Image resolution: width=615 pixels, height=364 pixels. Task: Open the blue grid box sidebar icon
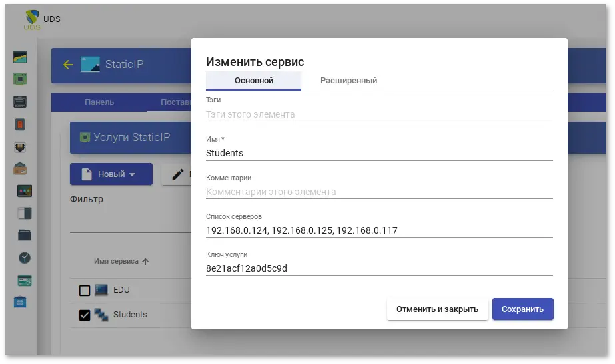pos(20,302)
